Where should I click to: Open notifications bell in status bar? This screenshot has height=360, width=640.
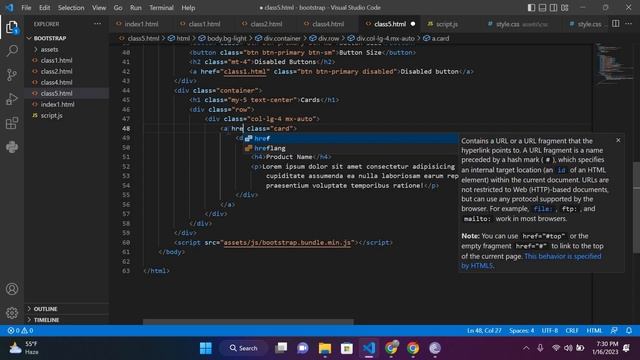tap(629, 331)
